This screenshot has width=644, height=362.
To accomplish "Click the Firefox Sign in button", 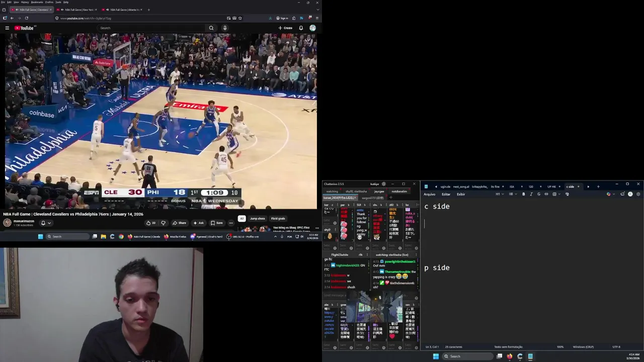I will point(282,18).
